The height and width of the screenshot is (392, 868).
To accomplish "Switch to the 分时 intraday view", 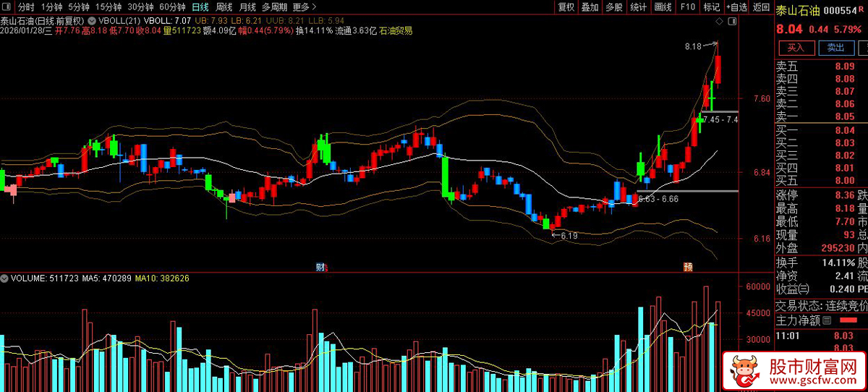I will 26,7.
